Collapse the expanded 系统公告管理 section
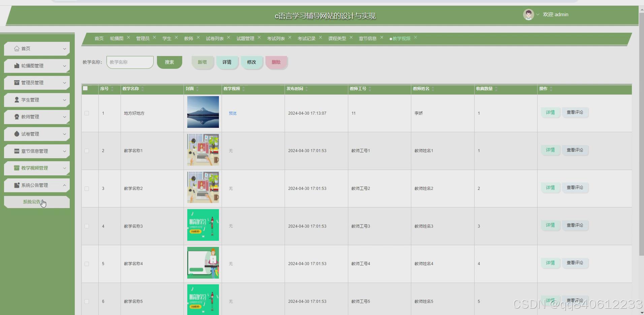The height and width of the screenshot is (315, 644). pyautogui.click(x=65, y=185)
